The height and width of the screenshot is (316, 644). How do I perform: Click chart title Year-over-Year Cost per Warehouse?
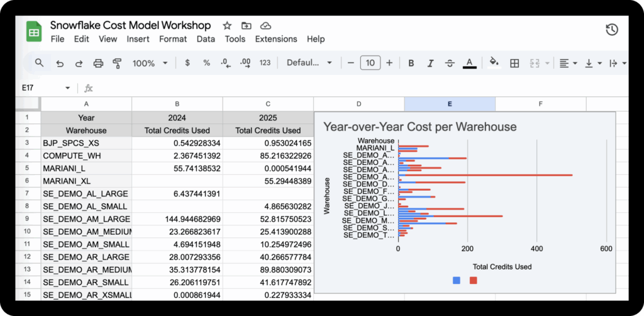point(419,127)
